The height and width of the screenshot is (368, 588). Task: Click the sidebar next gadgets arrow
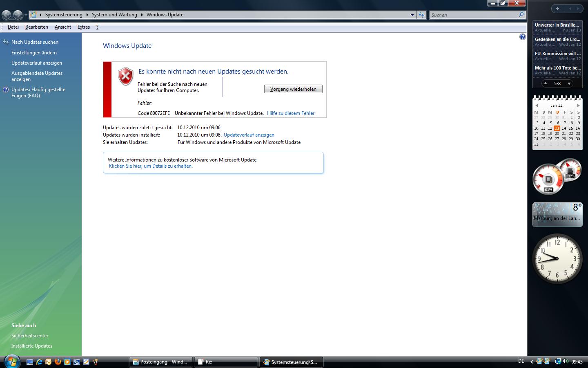578,8
